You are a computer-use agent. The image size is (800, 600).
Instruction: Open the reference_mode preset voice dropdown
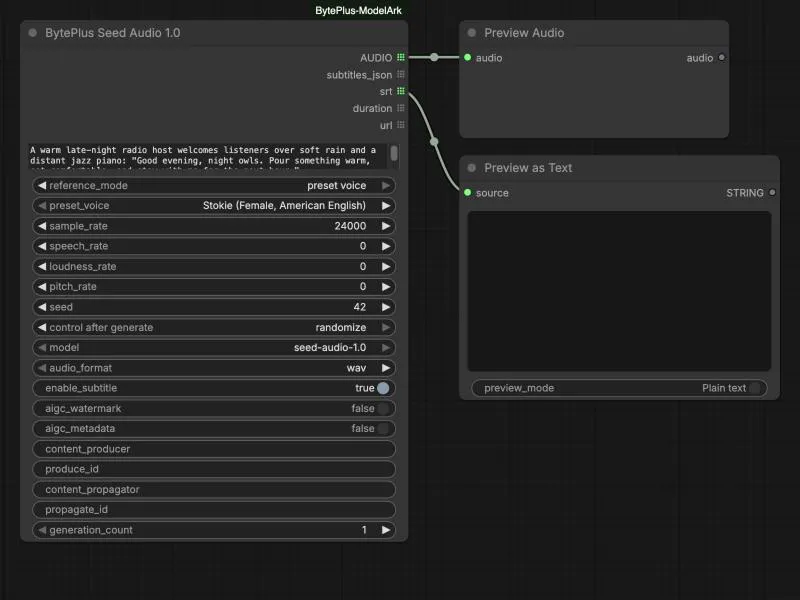(x=214, y=186)
